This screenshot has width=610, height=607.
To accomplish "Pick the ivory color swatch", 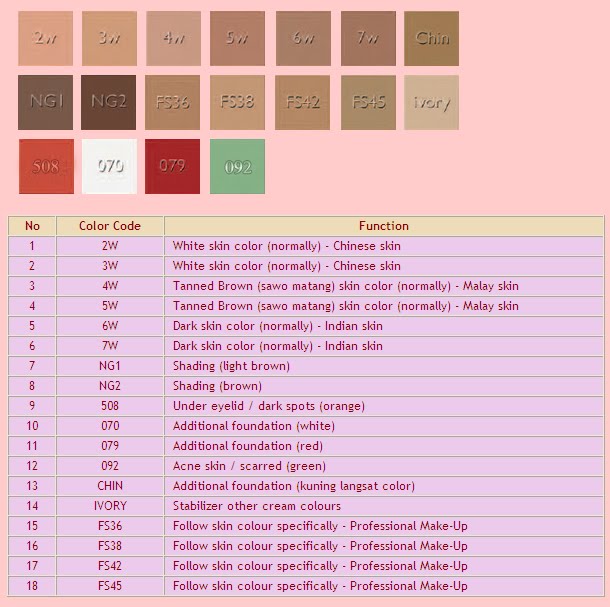I will (431, 102).
